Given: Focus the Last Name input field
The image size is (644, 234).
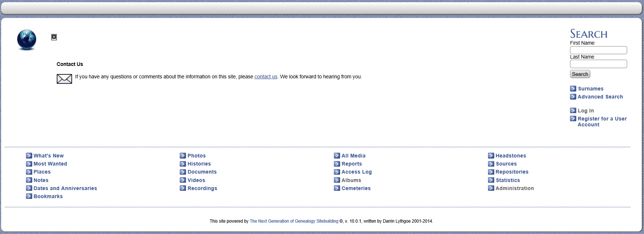Looking at the screenshot, I should tap(598, 64).
